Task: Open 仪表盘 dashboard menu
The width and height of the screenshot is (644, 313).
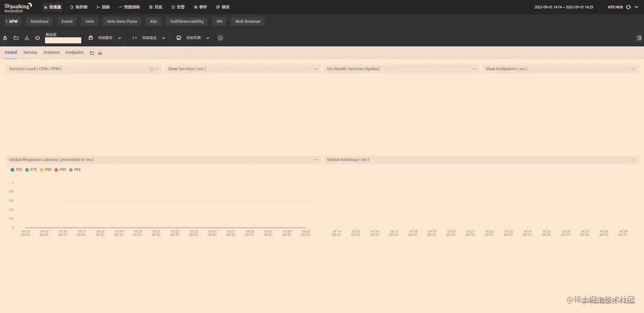Action: pos(52,7)
